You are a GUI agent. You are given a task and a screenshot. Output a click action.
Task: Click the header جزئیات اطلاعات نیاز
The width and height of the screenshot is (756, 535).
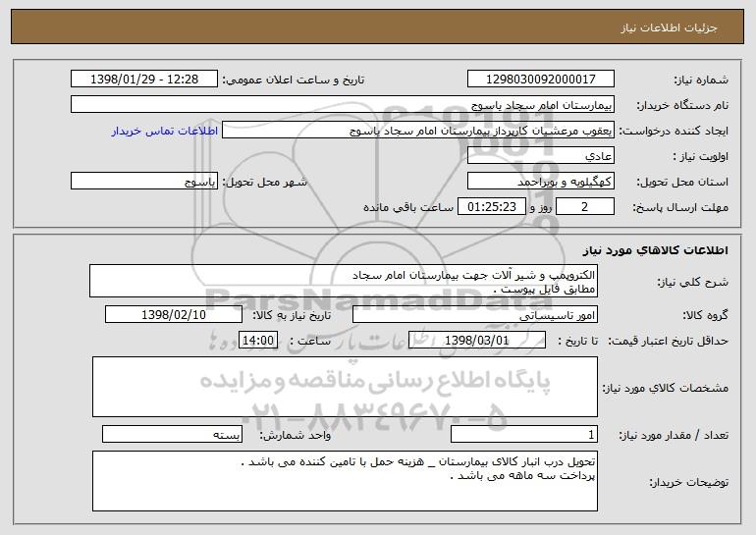[669, 27]
